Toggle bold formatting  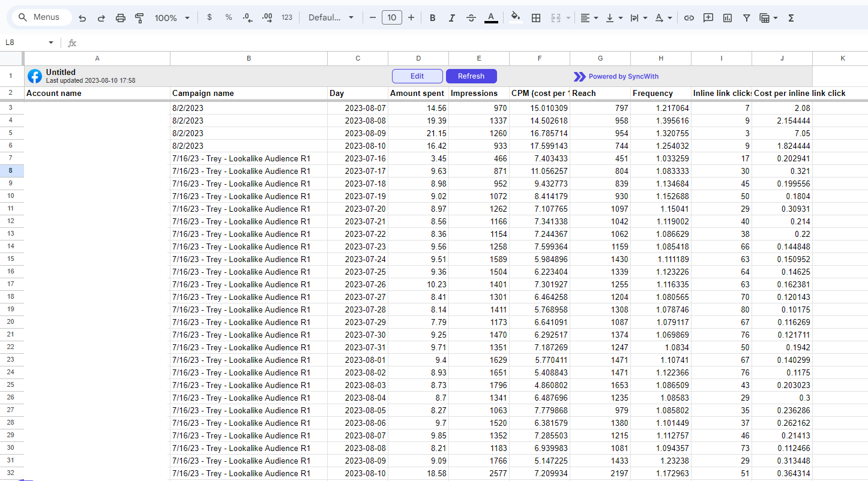[x=432, y=18]
